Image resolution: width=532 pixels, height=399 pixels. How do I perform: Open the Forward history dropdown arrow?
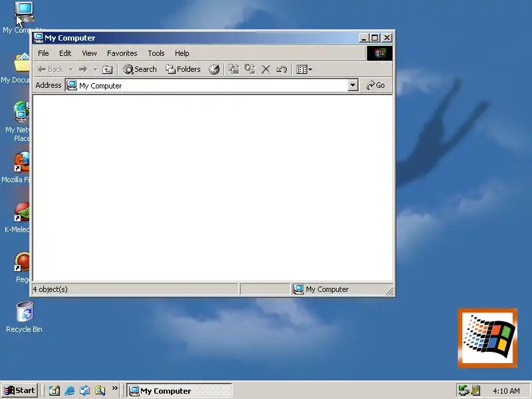click(95, 70)
